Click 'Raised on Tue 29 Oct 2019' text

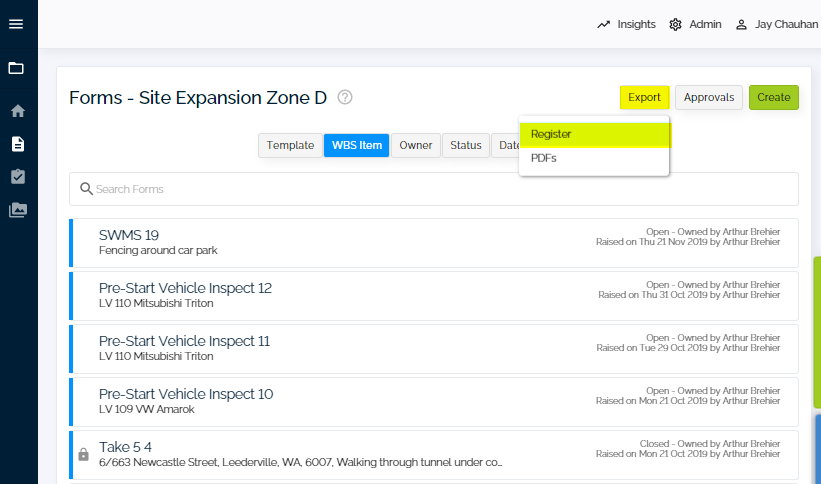click(x=652, y=348)
